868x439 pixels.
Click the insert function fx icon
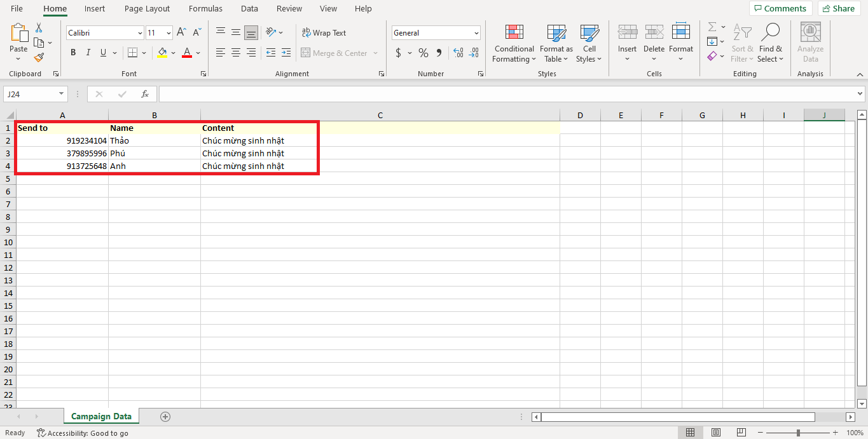[145, 94]
